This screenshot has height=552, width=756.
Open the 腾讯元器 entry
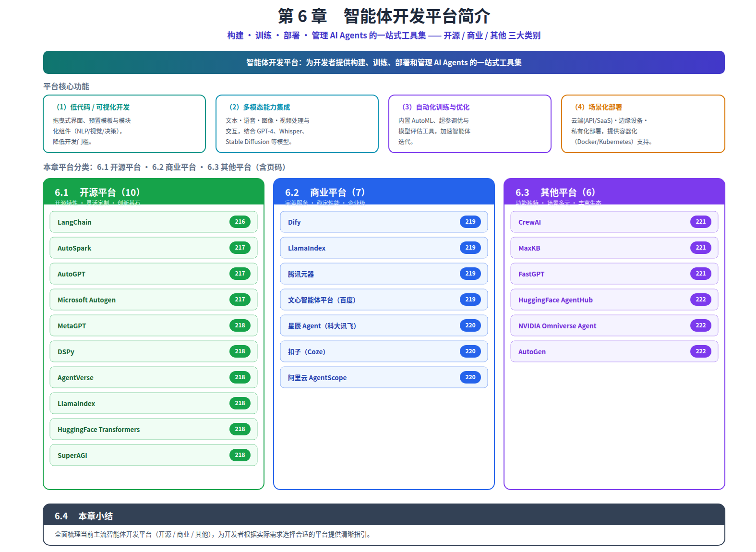click(384, 274)
